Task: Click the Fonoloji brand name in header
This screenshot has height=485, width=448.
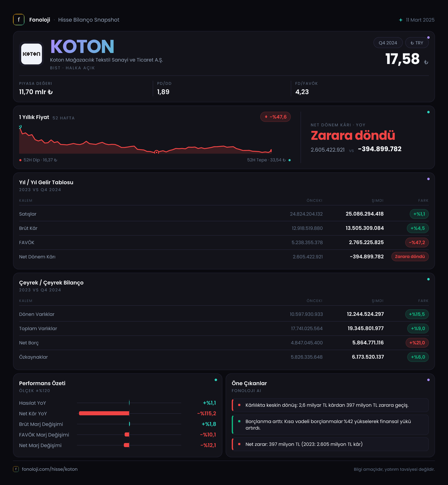Action: point(40,20)
